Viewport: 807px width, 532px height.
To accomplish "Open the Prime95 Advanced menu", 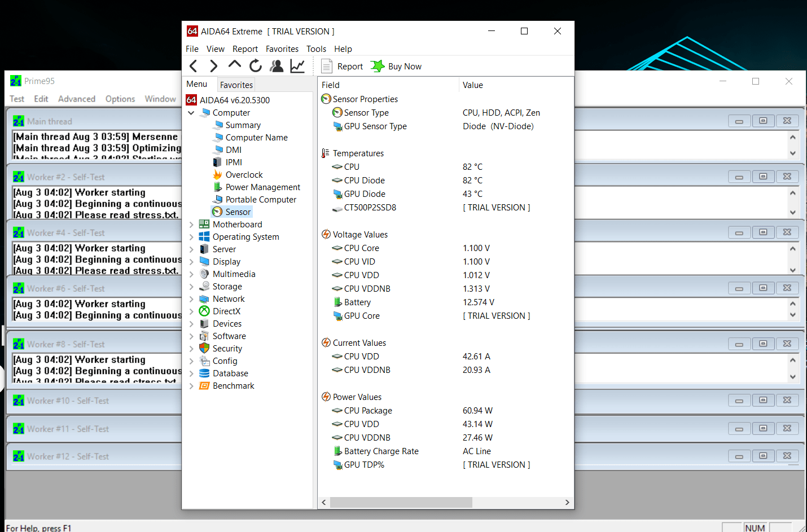I will pos(77,99).
